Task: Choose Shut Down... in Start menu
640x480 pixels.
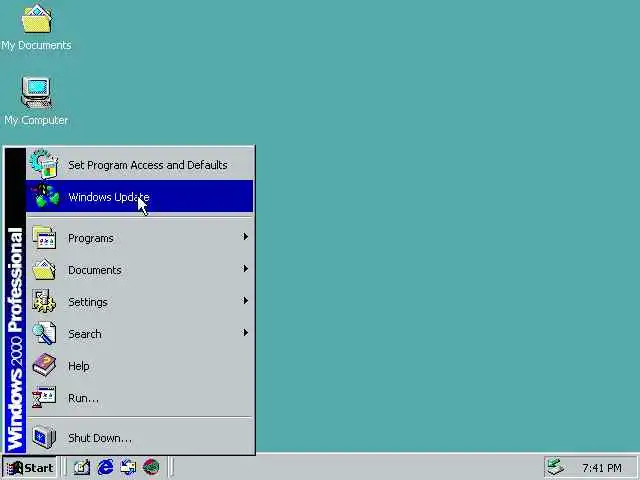Action: click(140, 438)
